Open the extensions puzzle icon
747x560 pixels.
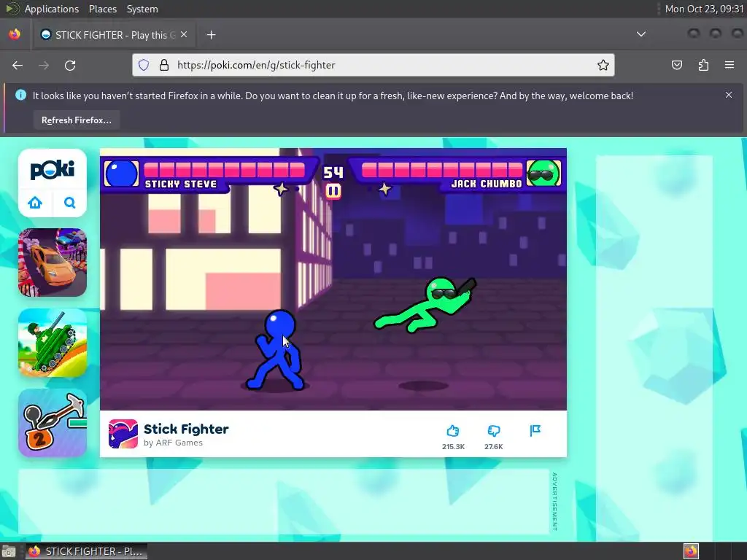coord(703,65)
